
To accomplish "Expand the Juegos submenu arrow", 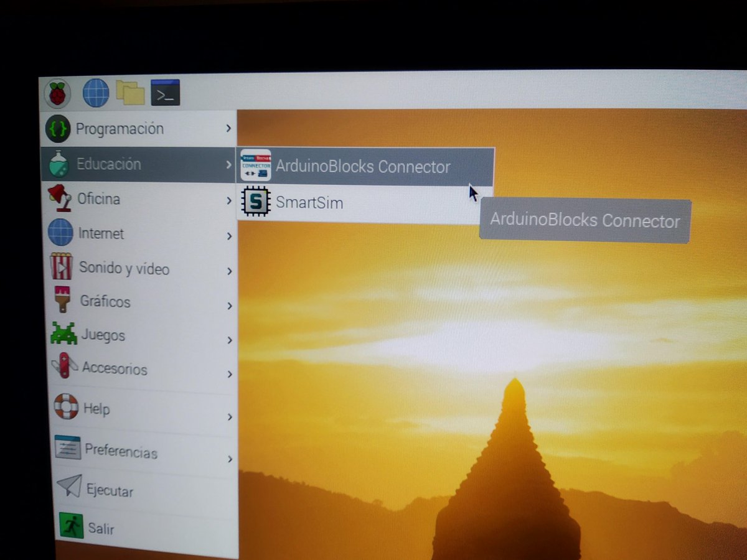I will point(230,340).
